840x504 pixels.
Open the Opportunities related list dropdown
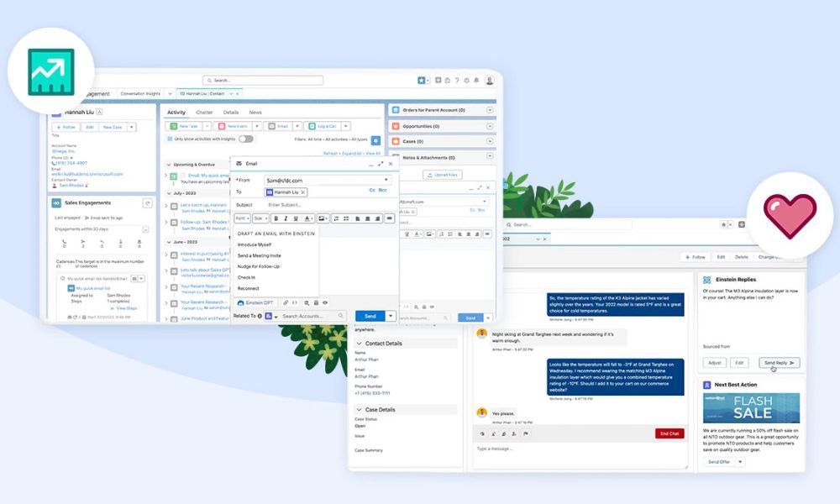tap(490, 126)
